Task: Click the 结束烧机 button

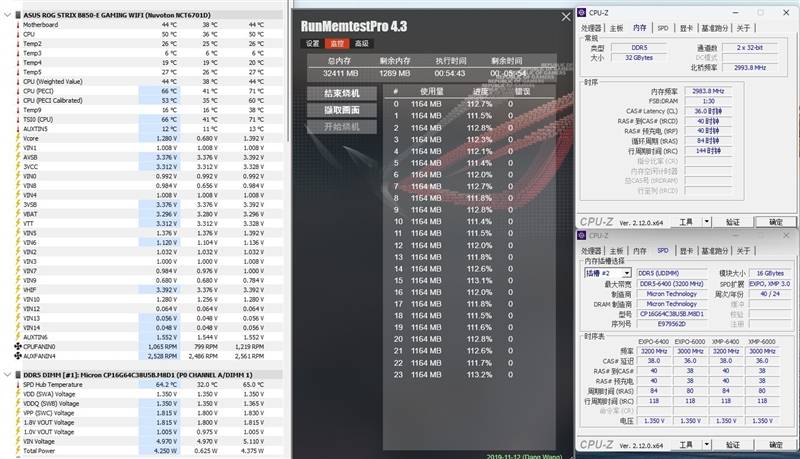Action: [x=342, y=93]
